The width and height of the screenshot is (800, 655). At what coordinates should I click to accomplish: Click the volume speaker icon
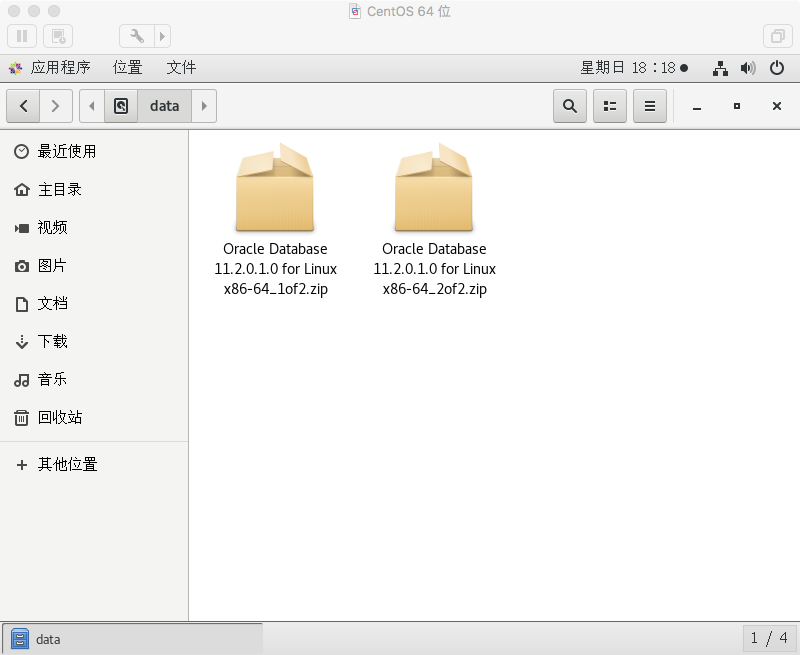point(748,68)
